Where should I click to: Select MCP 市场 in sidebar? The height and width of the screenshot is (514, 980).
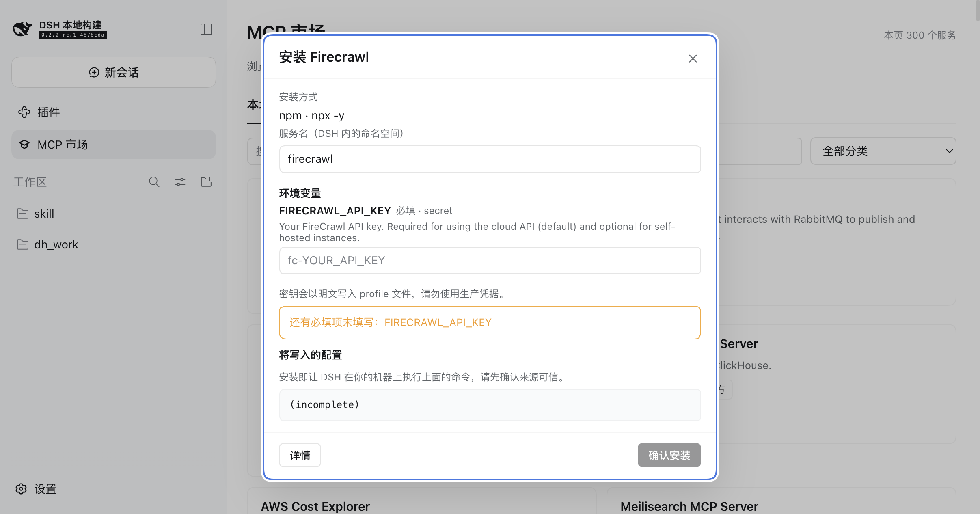tap(114, 145)
